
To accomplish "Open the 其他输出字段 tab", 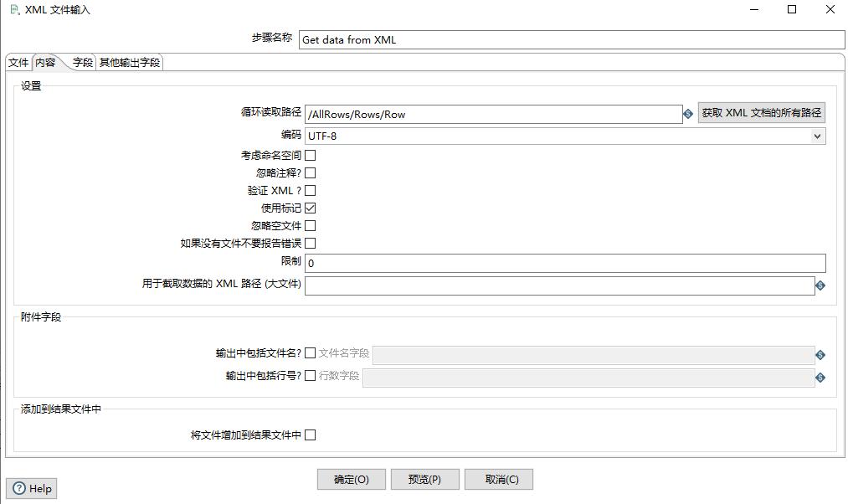I will (128, 62).
